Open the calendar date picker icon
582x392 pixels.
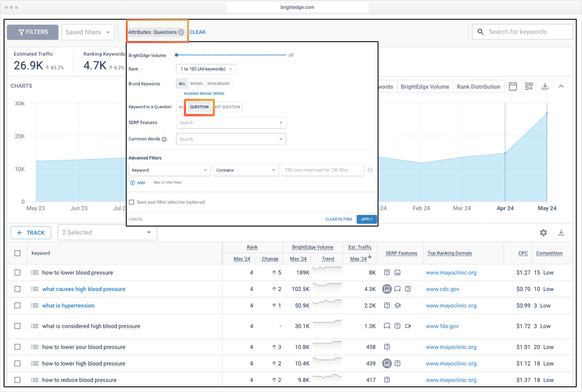pos(513,86)
